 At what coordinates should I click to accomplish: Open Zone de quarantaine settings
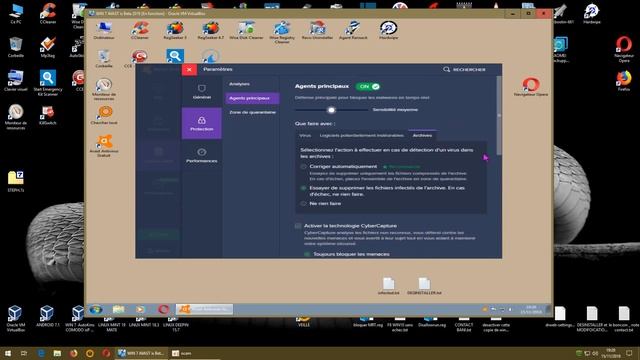pyautogui.click(x=252, y=112)
